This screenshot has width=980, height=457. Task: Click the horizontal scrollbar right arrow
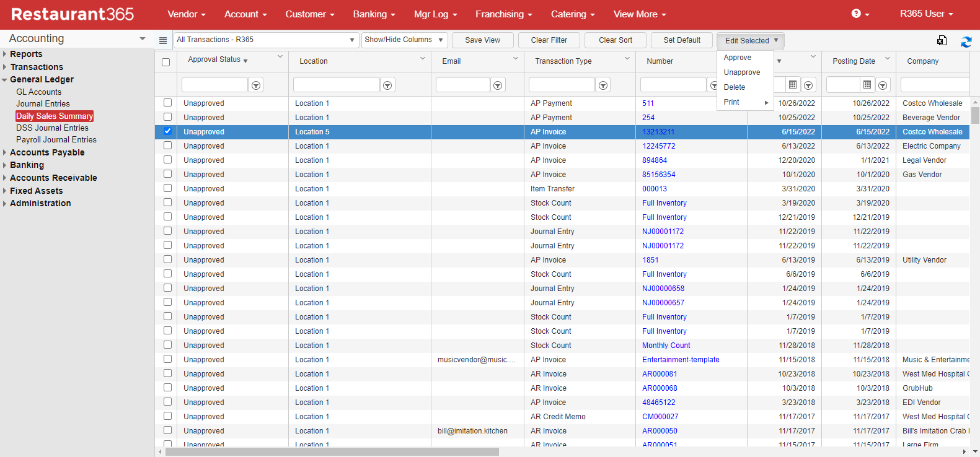[x=965, y=452]
